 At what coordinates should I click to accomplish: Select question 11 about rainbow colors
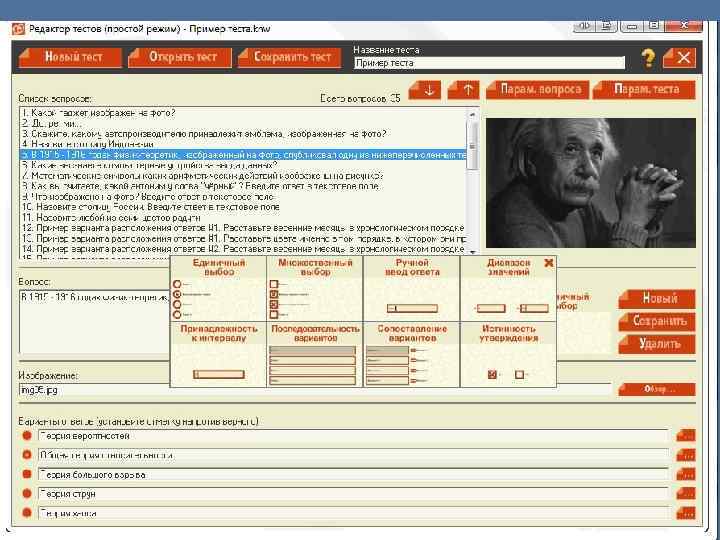pos(243,218)
